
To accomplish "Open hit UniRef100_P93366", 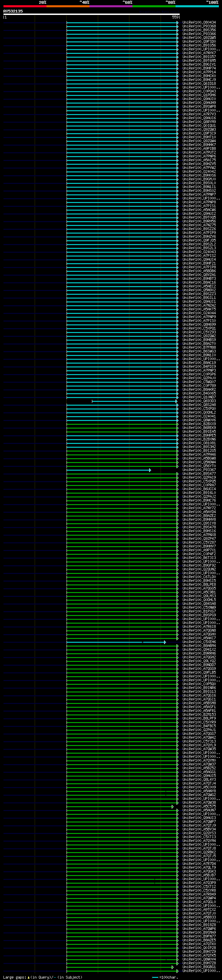I will coord(199,34).
